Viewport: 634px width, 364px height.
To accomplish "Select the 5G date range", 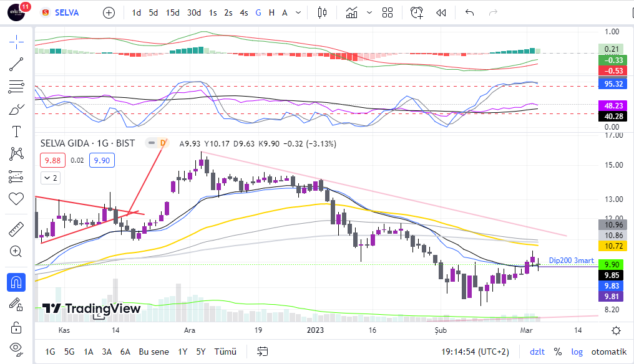I will pyautogui.click(x=69, y=352).
